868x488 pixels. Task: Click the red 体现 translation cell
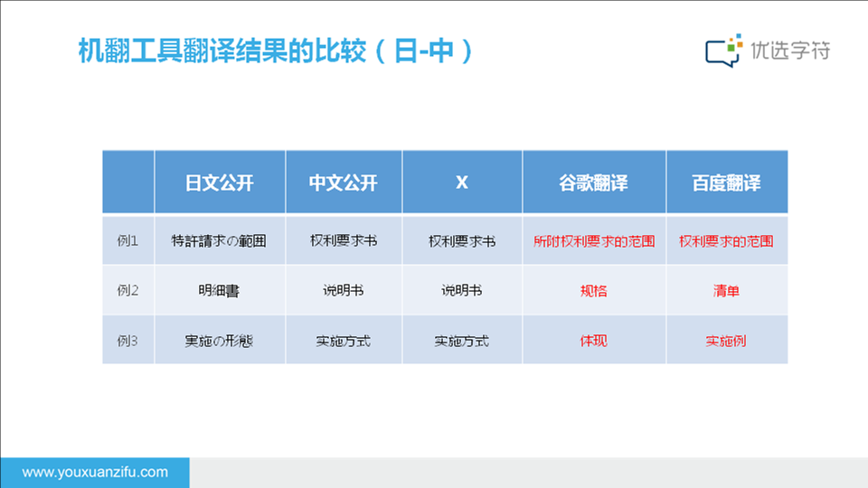click(x=594, y=341)
